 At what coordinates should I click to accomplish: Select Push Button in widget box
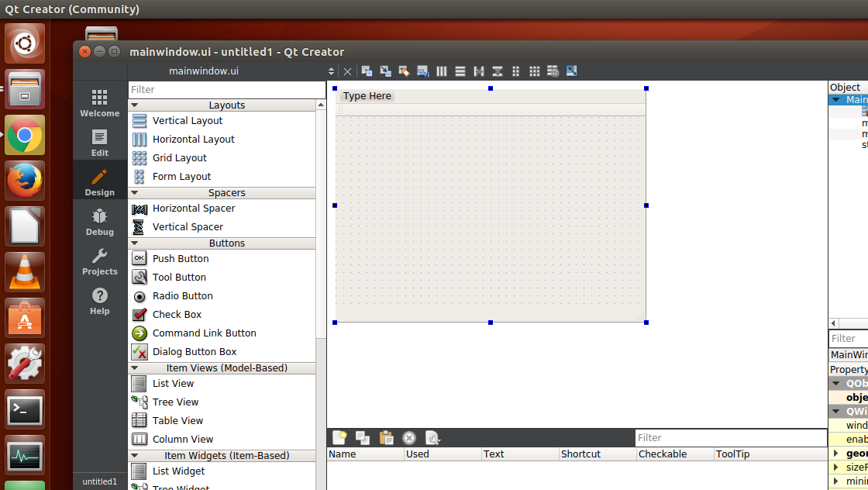181,258
